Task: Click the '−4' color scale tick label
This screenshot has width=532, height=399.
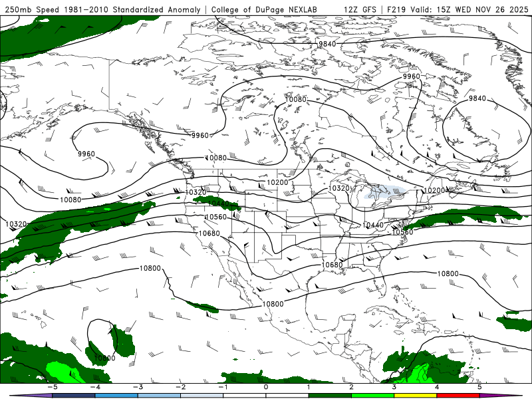Action: [94, 387]
